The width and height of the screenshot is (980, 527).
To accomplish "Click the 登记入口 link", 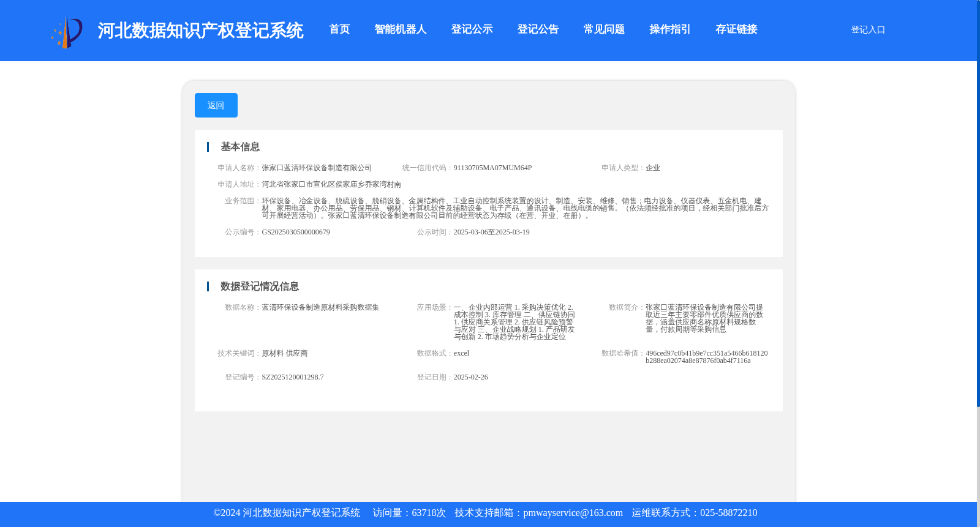I will (868, 29).
